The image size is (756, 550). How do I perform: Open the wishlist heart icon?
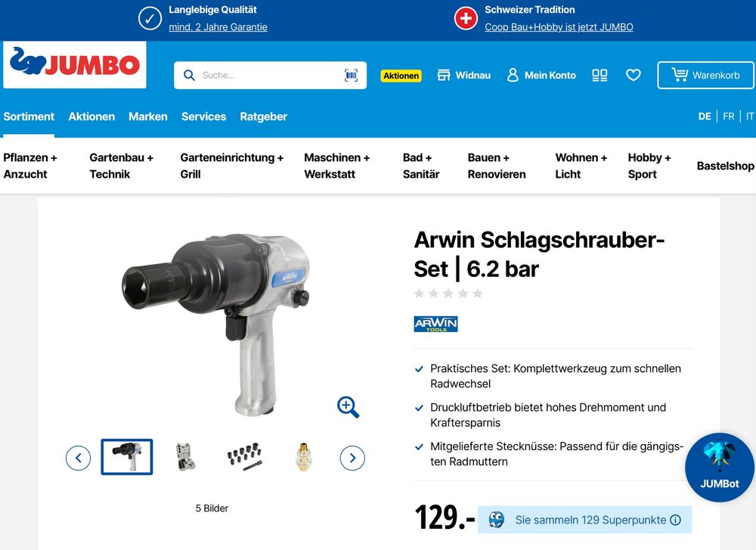pyautogui.click(x=633, y=75)
